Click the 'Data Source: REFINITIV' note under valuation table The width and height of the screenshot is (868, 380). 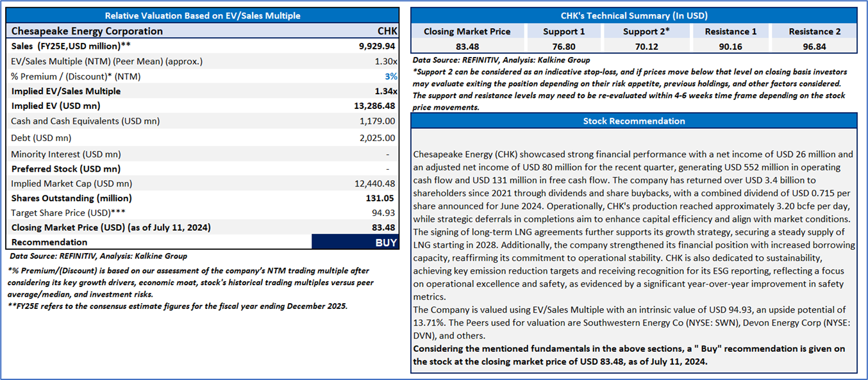click(x=99, y=256)
